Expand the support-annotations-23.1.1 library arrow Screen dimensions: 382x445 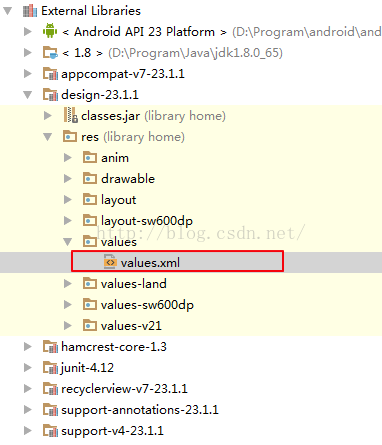point(28,410)
